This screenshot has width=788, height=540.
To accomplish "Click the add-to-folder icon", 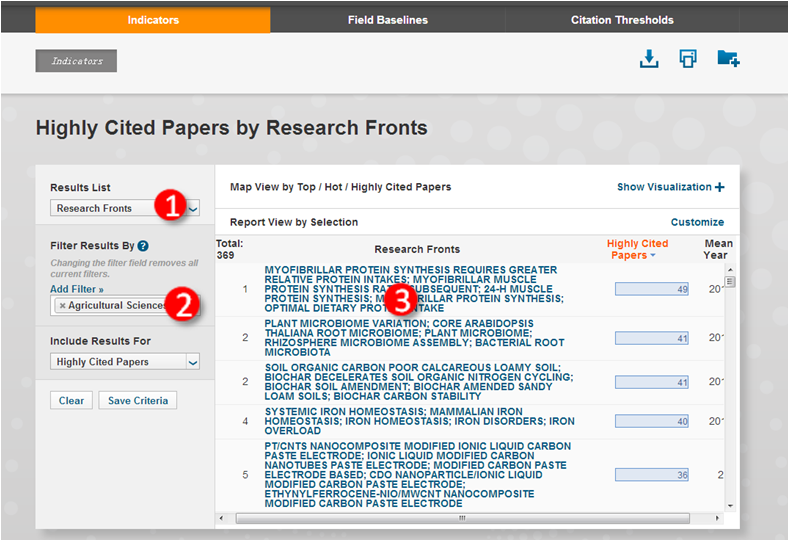I will click(x=728, y=59).
